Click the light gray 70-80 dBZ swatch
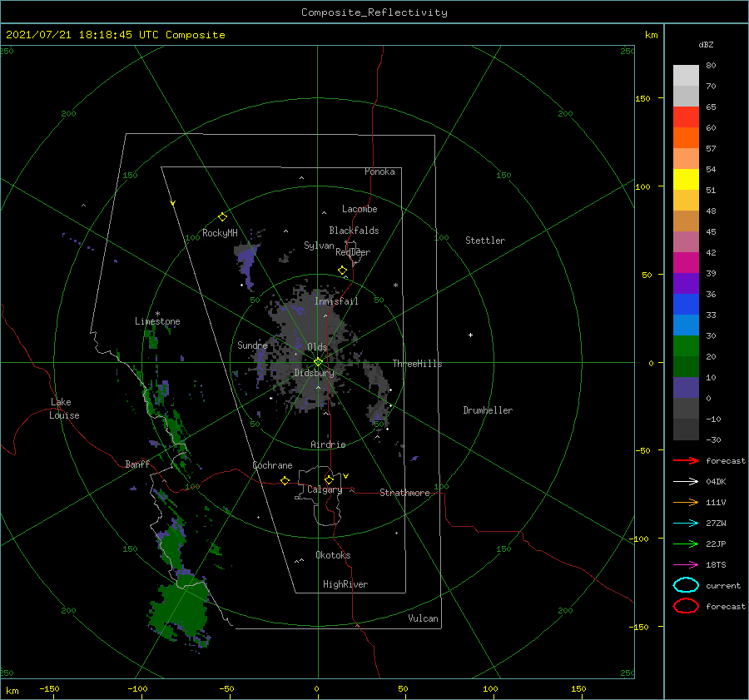 click(686, 76)
